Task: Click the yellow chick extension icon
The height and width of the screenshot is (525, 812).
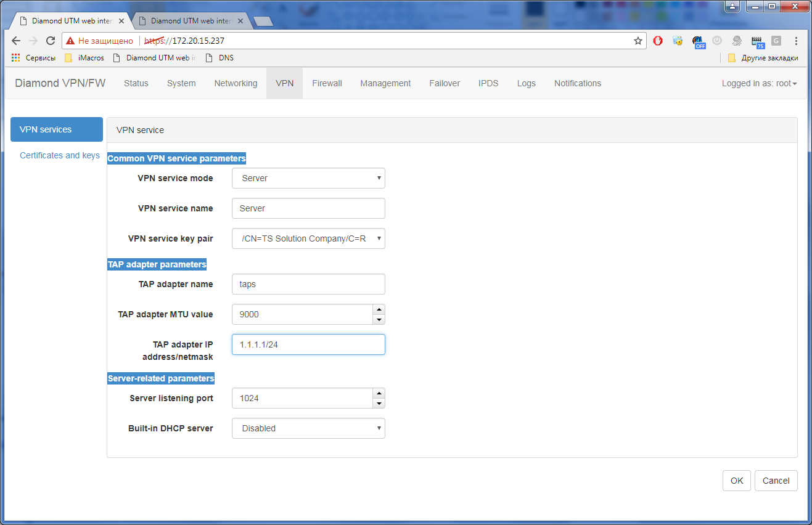Action: [x=678, y=41]
